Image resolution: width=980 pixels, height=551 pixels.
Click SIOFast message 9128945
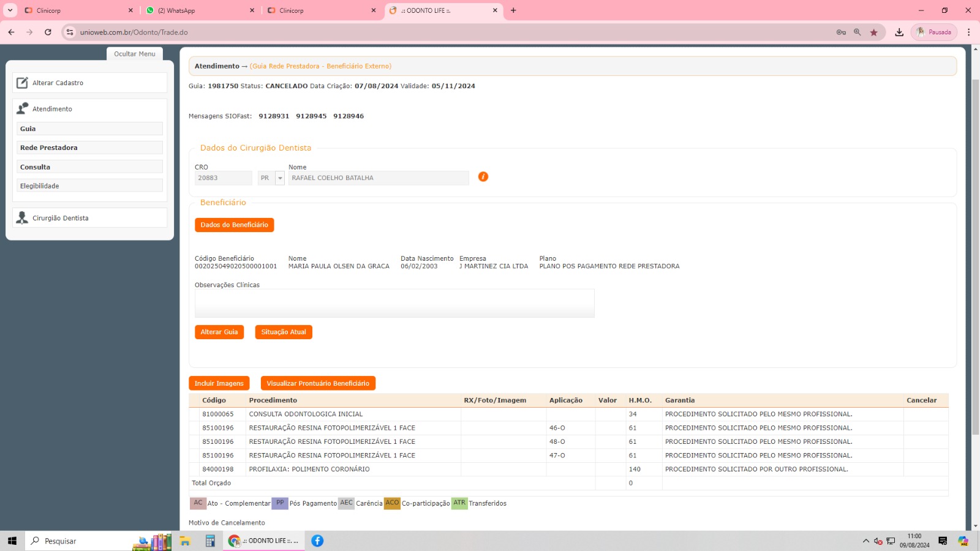311,116
